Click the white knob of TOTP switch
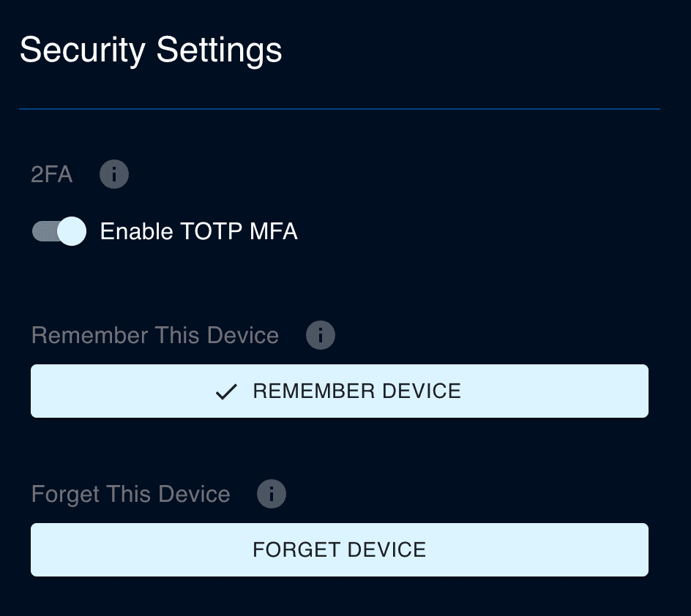The height and width of the screenshot is (616, 691). 72,232
